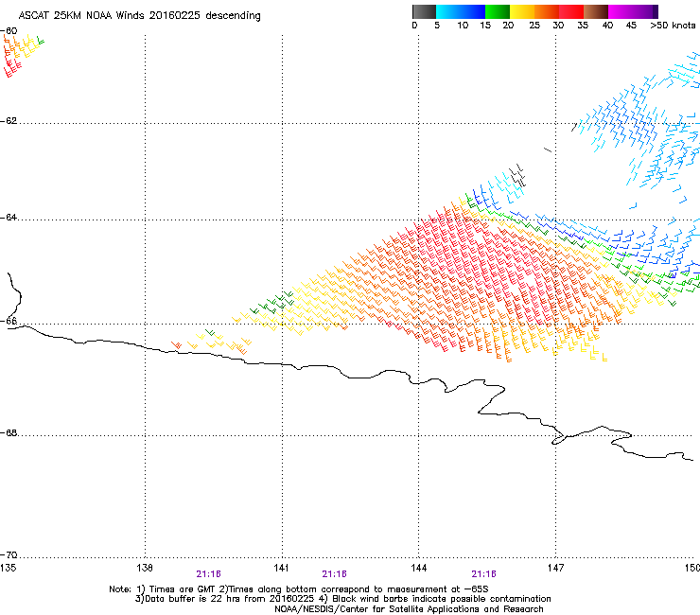
Task: Click the latitude label '-62'
Action: coord(9,121)
